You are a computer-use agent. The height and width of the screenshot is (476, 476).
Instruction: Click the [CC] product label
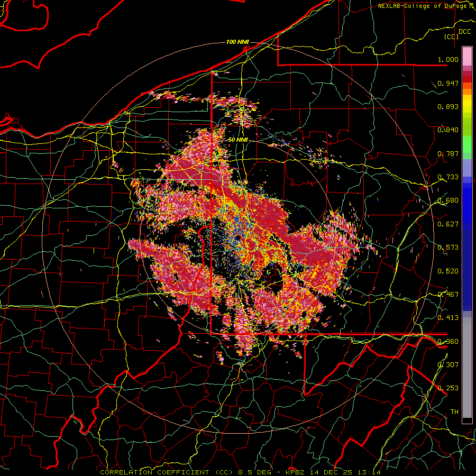451,36
